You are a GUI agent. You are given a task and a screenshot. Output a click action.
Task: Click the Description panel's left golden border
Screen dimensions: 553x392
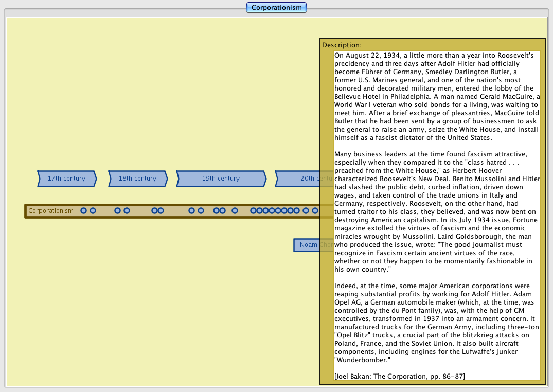327,216
